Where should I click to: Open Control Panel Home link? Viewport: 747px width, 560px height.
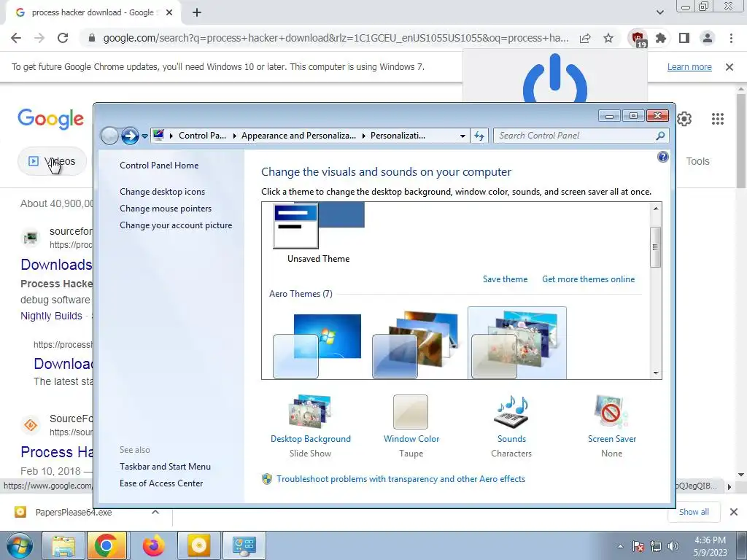[159, 166]
